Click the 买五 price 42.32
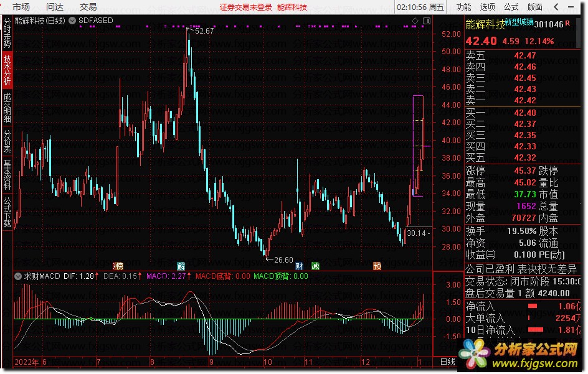Image resolution: width=588 pixels, height=374 pixels. [x=525, y=158]
